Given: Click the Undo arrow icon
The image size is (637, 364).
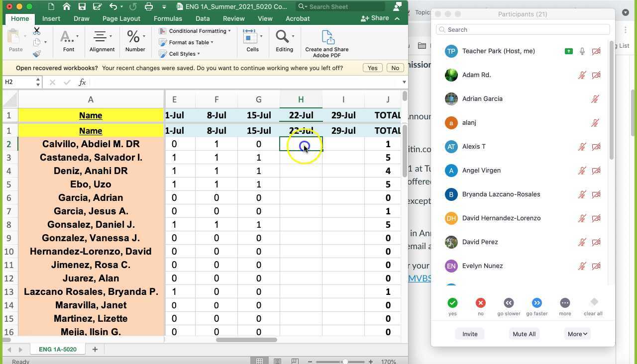Looking at the screenshot, I should pyautogui.click(x=113, y=7).
